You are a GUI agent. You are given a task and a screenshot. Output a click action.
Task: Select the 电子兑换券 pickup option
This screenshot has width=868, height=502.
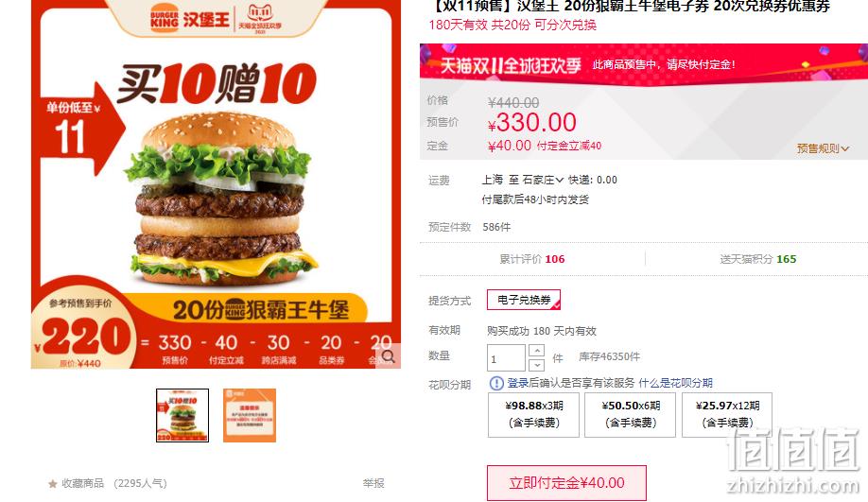point(524,300)
